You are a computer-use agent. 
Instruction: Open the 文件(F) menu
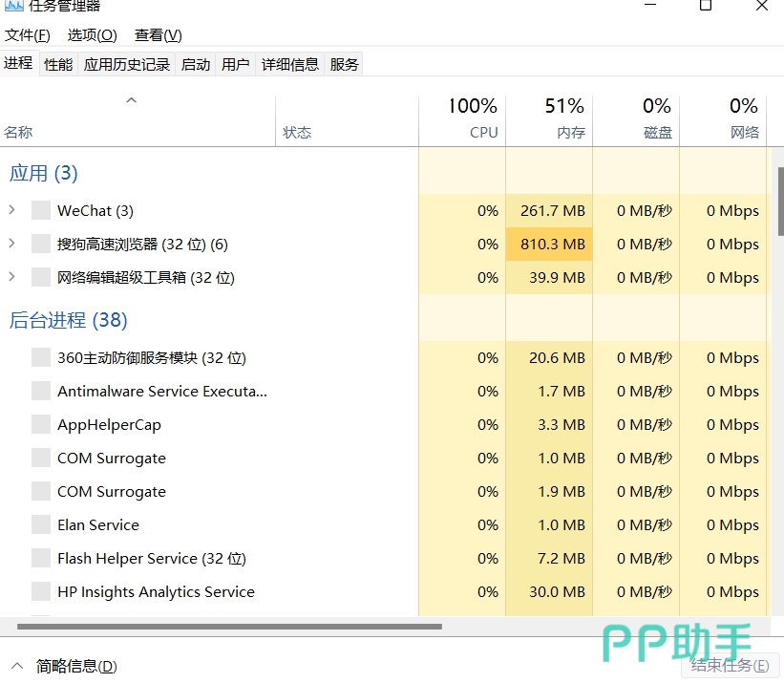[27, 35]
